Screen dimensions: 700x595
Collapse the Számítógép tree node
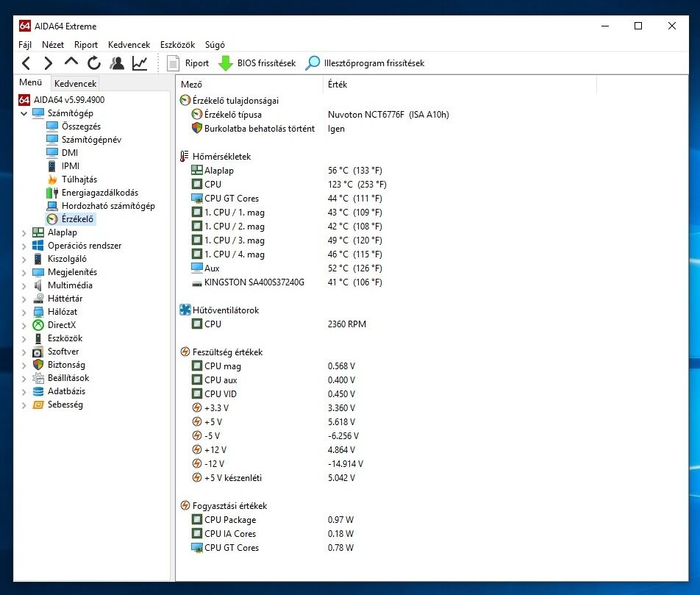click(24, 113)
